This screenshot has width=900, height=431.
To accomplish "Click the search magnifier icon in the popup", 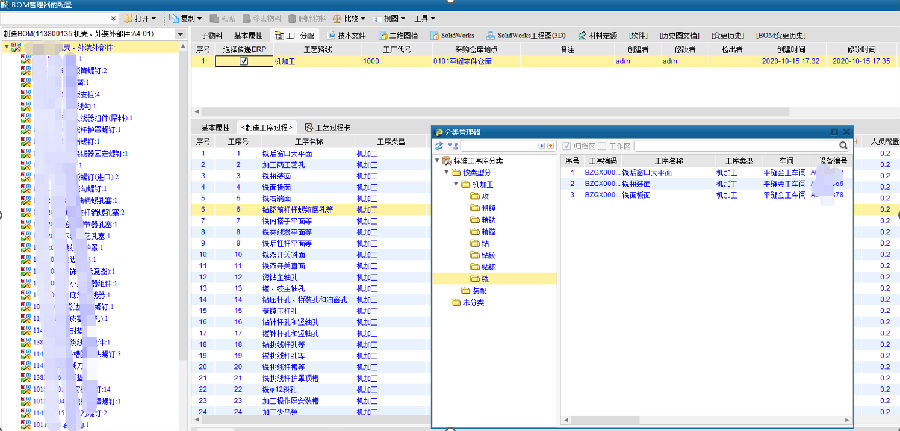I will 844,146.
